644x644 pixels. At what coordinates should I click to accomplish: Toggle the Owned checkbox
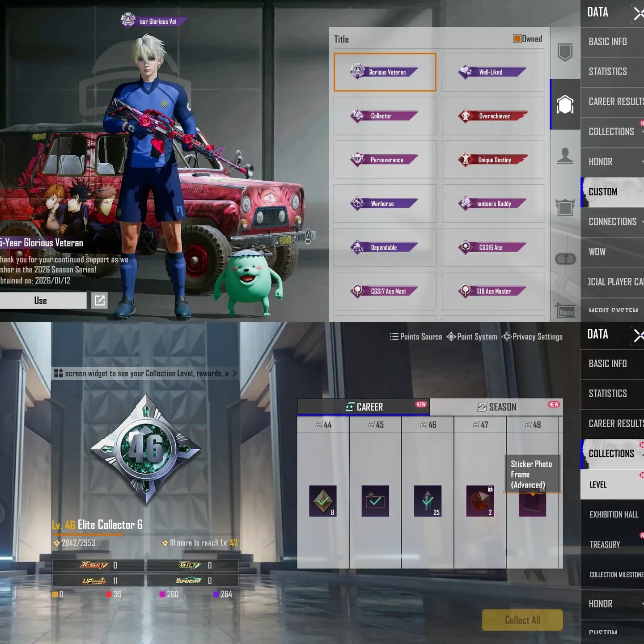point(517,38)
